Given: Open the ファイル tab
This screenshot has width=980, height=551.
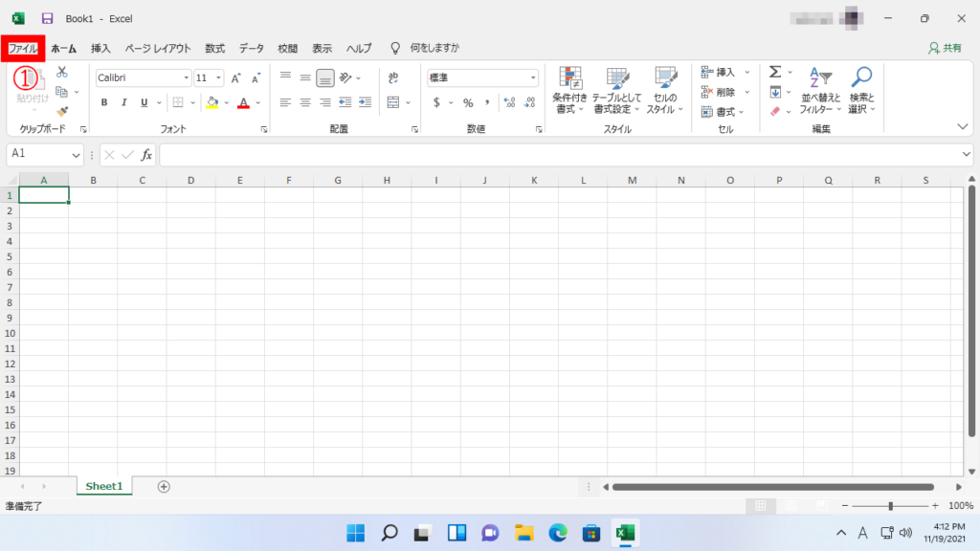Looking at the screenshot, I should point(23,48).
